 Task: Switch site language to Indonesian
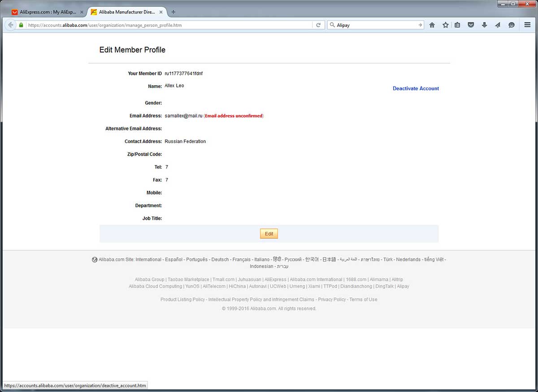261,266
